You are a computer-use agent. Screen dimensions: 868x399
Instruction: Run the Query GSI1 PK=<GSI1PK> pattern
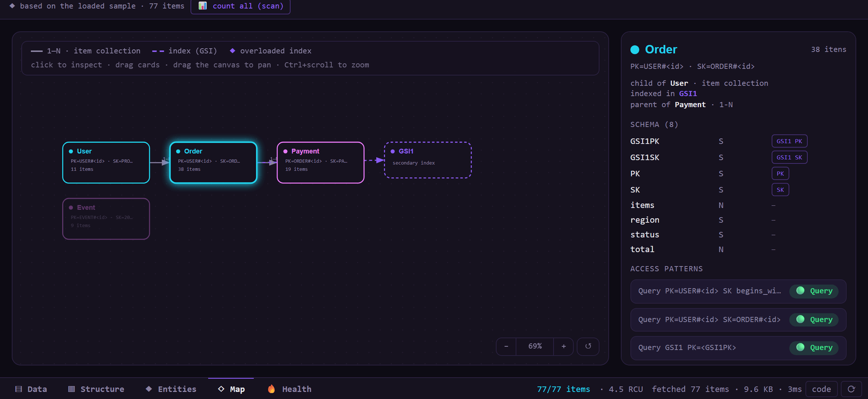pyautogui.click(x=814, y=347)
